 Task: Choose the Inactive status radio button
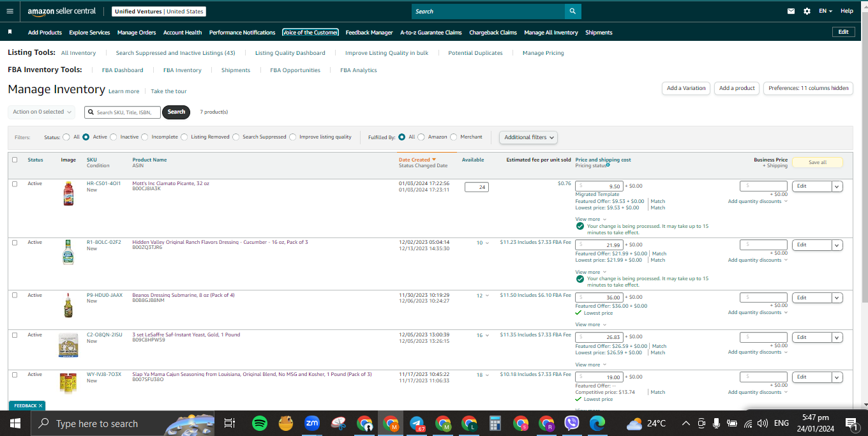point(114,137)
